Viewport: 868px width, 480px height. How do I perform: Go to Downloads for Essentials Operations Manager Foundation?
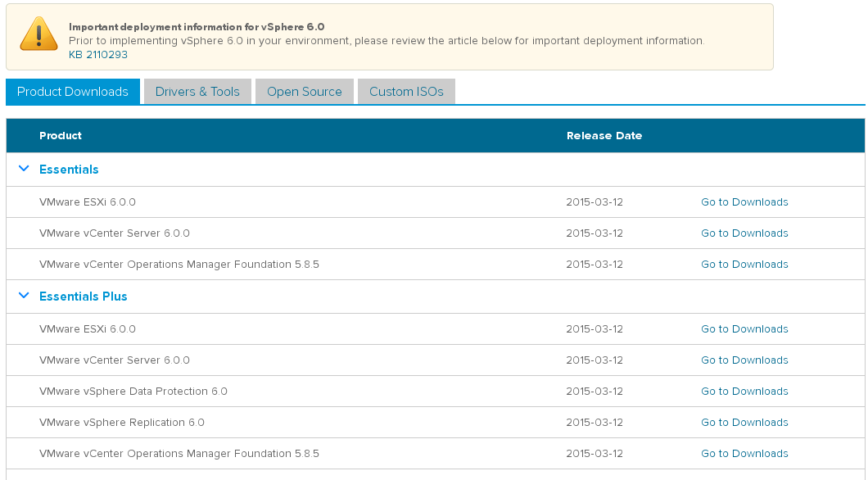point(744,264)
